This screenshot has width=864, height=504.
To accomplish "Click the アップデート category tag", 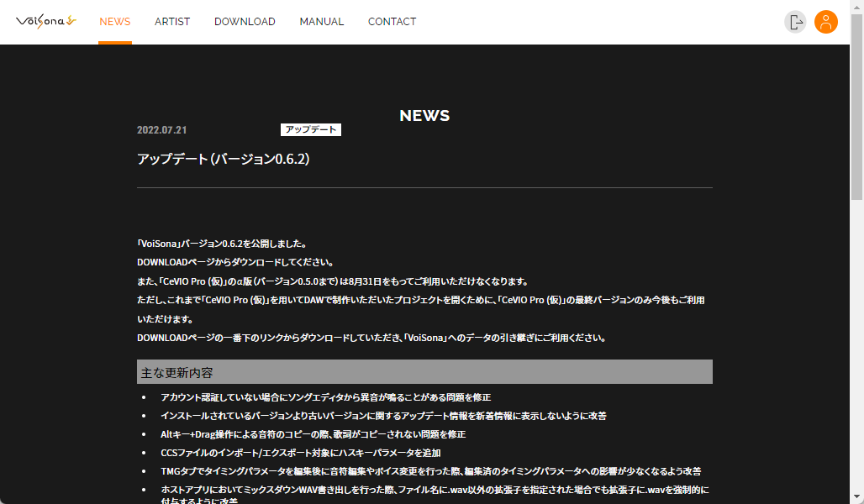I will click(310, 129).
